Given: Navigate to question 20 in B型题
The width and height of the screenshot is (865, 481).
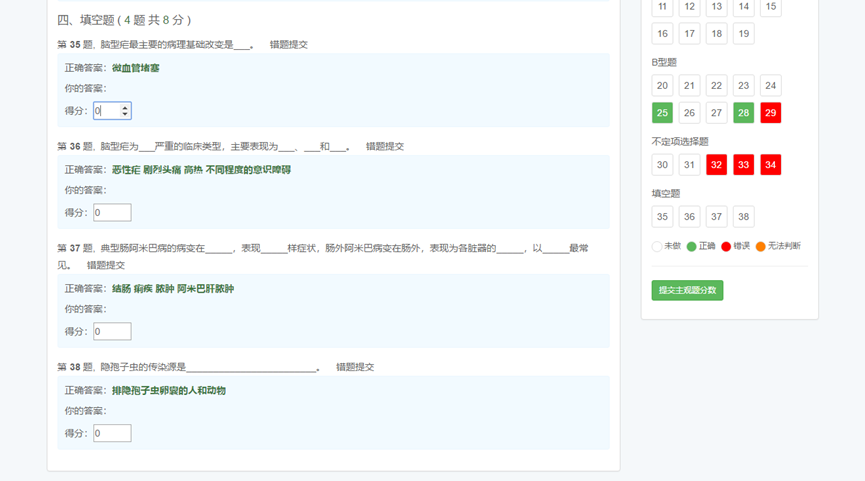Looking at the screenshot, I should [662, 86].
